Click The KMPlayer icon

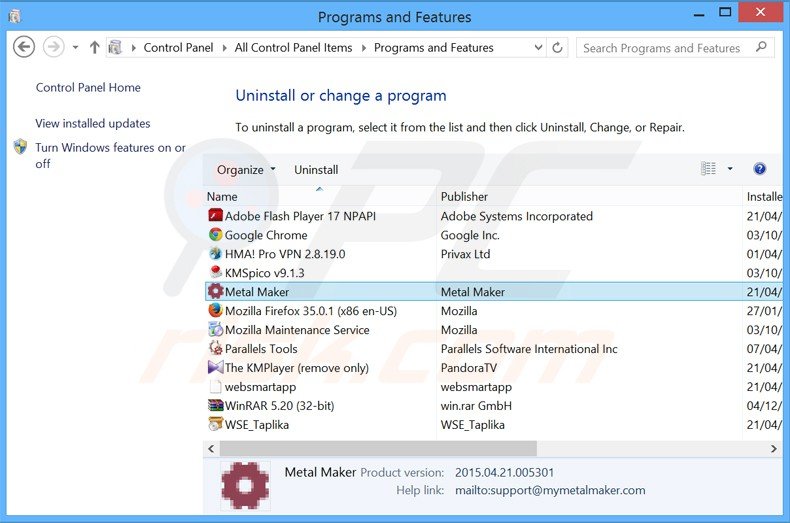216,367
